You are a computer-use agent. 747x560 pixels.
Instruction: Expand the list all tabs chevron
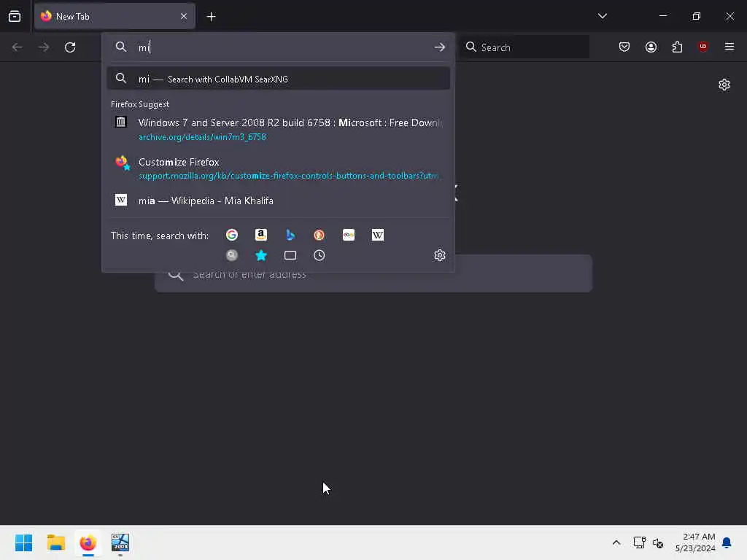point(602,16)
